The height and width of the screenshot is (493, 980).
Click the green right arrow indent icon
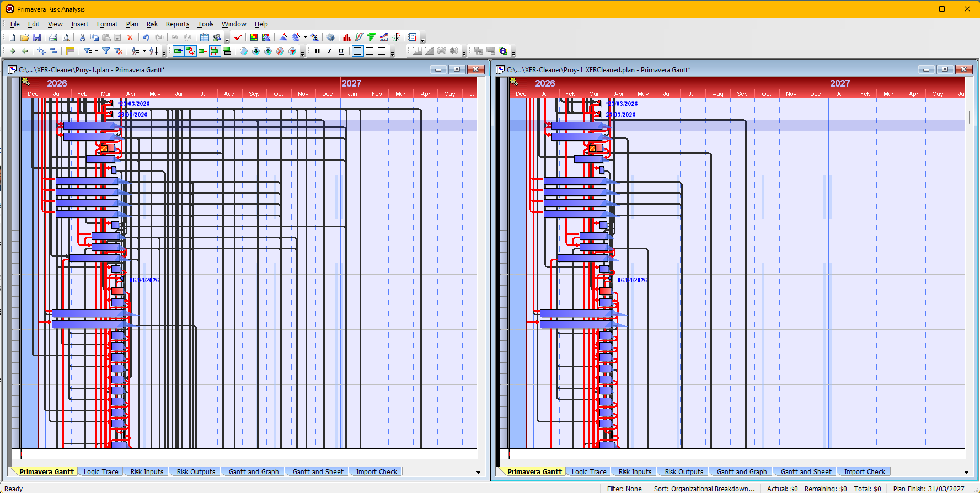[12, 51]
